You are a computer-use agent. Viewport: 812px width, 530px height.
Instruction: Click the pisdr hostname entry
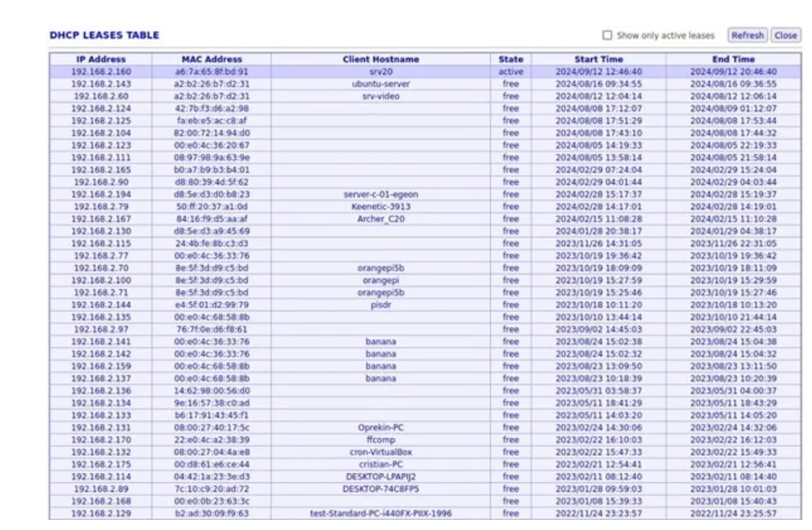pyautogui.click(x=381, y=305)
